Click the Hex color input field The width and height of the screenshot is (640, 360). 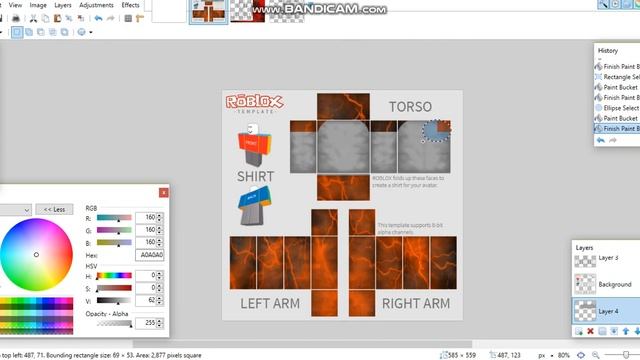(x=150, y=255)
